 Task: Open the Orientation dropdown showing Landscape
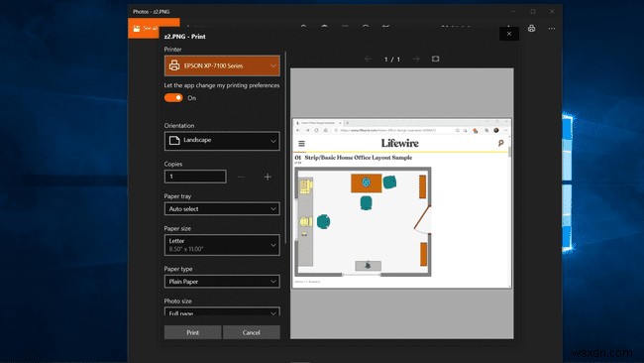pyautogui.click(x=222, y=141)
